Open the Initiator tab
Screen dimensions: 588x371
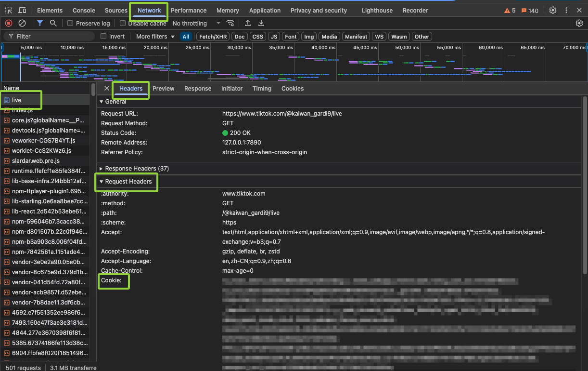click(232, 89)
